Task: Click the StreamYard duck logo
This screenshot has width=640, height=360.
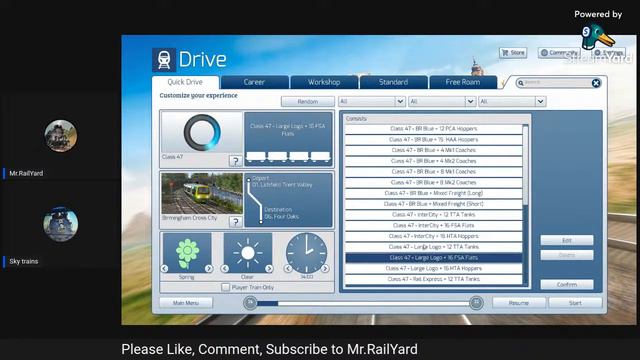Action: click(x=598, y=37)
